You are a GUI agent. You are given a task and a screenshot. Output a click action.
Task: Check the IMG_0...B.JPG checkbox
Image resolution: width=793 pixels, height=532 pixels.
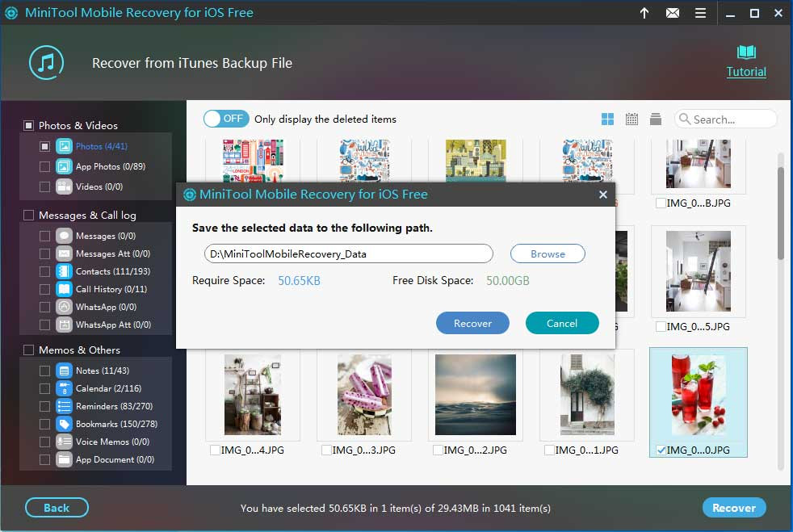tap(661, 203)
